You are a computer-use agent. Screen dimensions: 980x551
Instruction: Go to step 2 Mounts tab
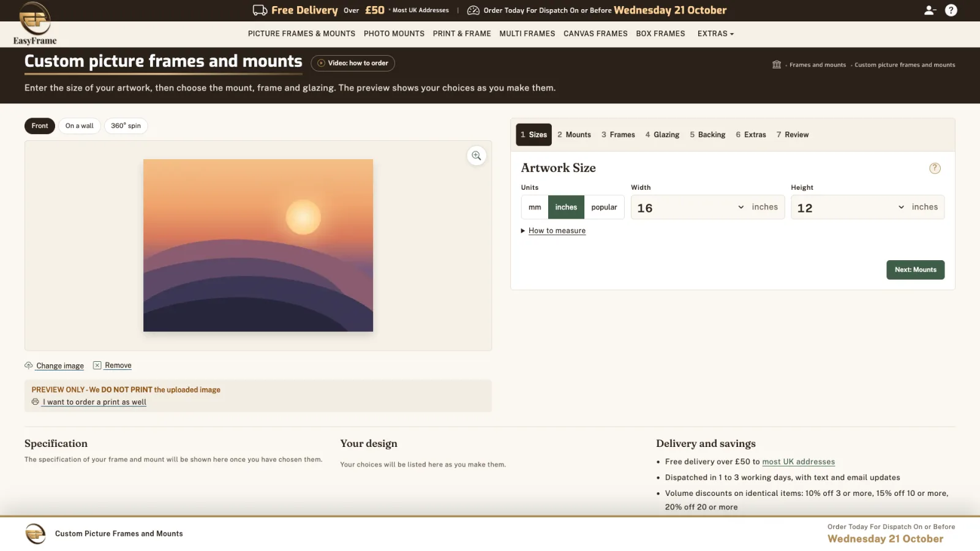click(574, 135)
